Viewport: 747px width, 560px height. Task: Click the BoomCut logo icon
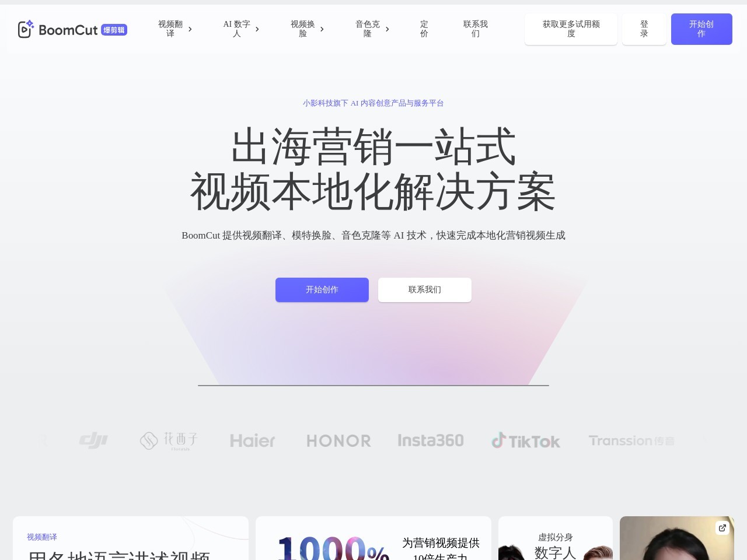coord(26,29)
